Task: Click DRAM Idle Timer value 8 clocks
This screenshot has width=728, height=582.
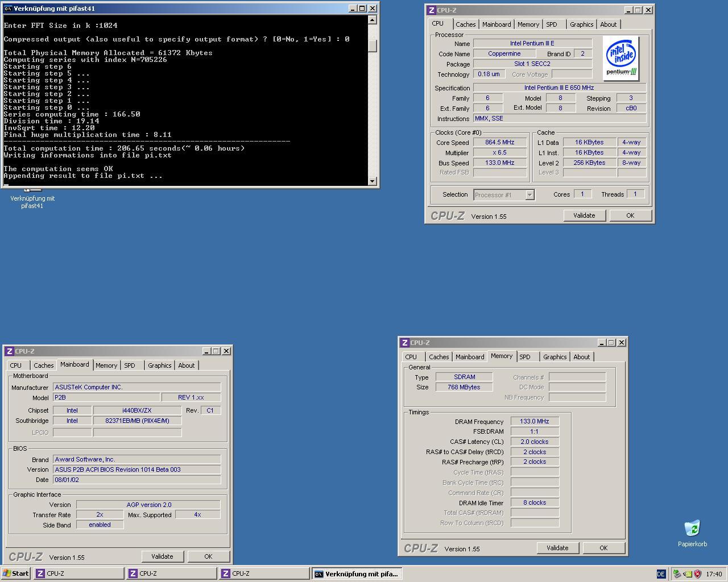Action: click(535, 502)
